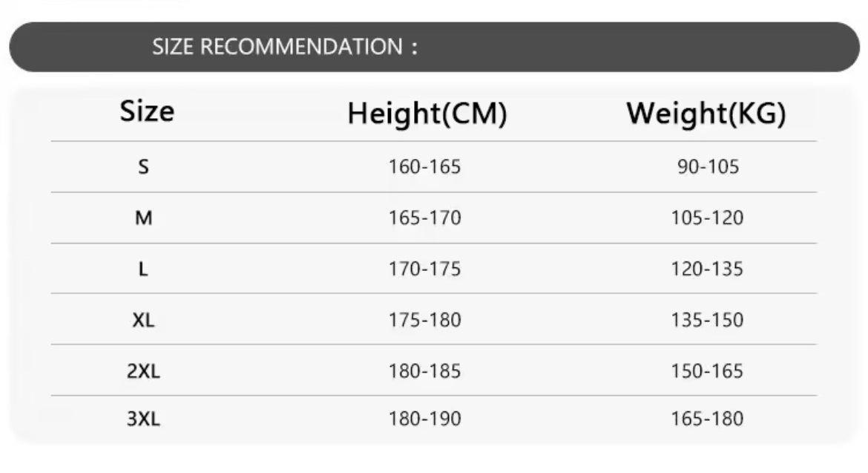Select the 120-135 weight cell
The width and height of the screenshot is (868, 473).
click(x=707, y=270)
